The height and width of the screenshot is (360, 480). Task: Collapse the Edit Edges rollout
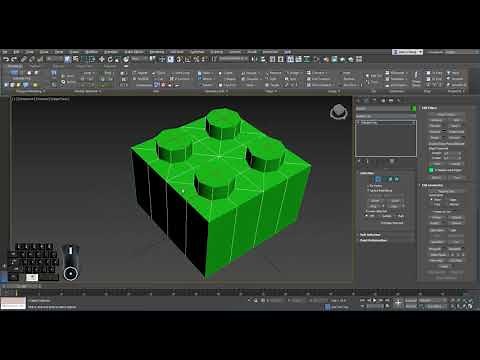click(x=429, y=108)
